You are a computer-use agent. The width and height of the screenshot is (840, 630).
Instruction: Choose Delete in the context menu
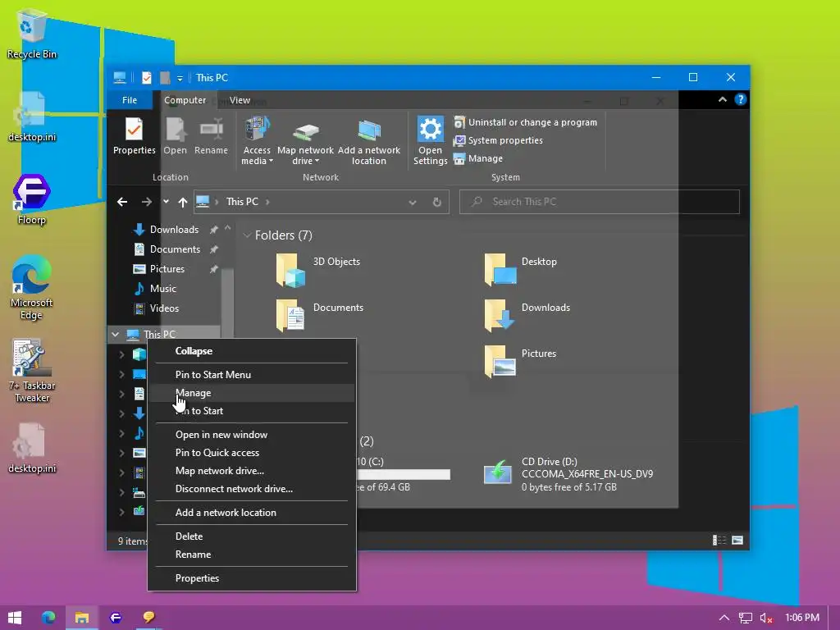pos(252,536)
